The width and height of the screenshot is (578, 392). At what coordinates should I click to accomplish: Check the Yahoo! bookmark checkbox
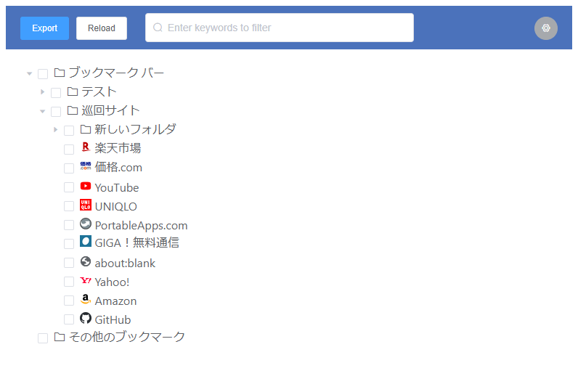[x=69, y=282]
